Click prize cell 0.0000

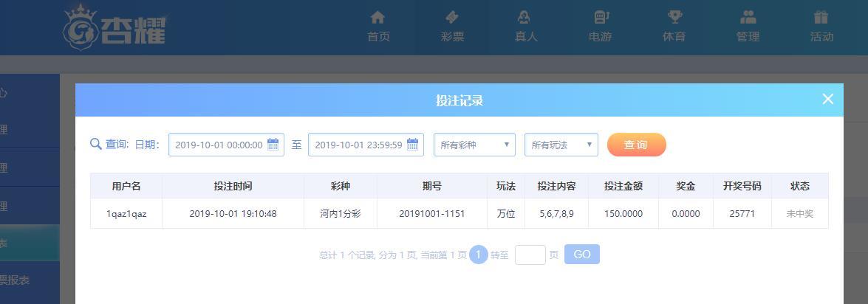tap(686, 214)
